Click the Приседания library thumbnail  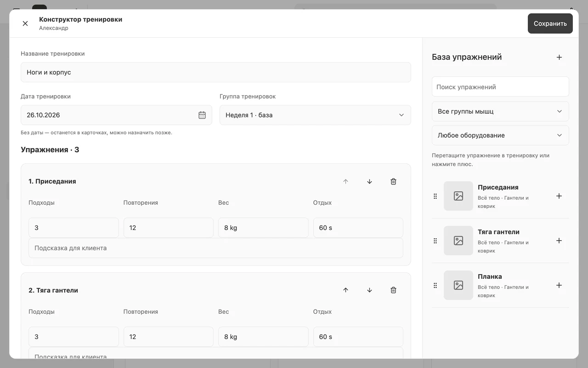(x=458, y=196)
